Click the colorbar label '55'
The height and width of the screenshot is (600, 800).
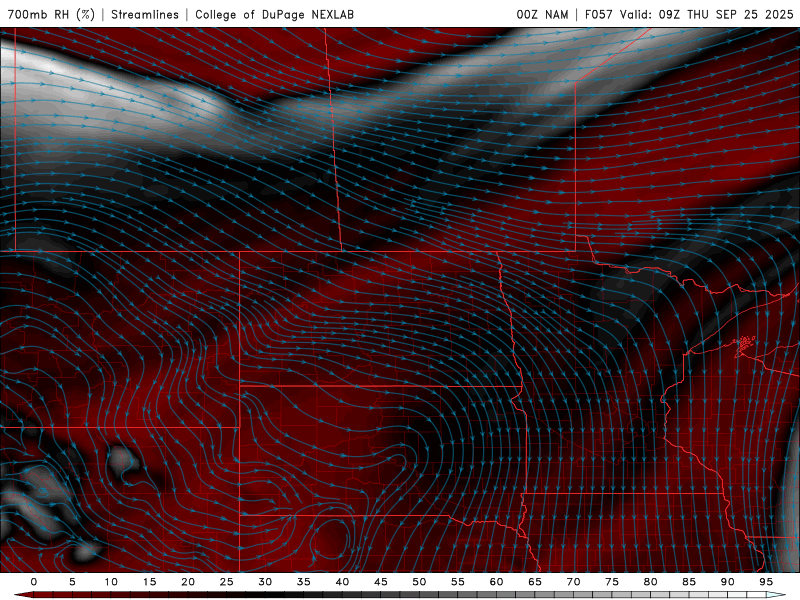(x=458, y=582)
